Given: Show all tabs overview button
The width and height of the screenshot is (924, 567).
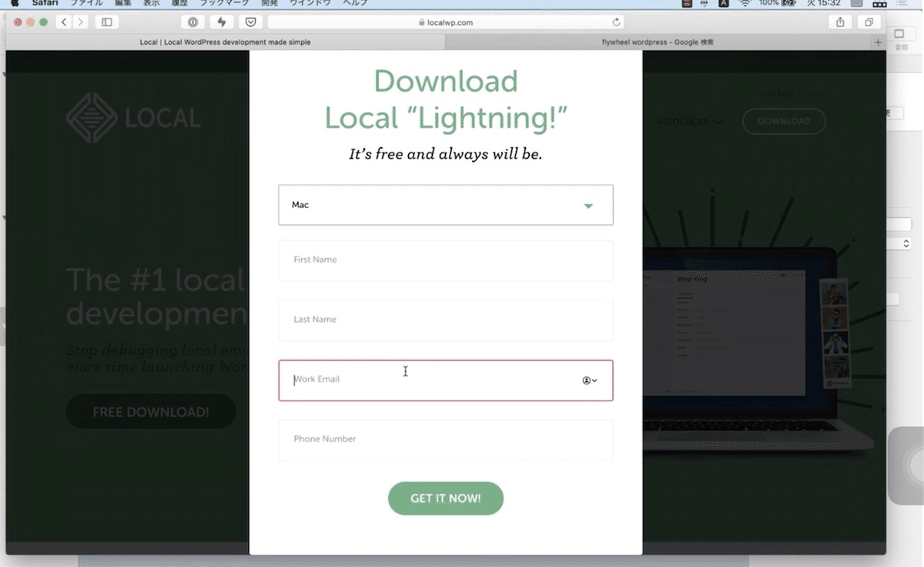Looking at the screenshot, I should tap(869, 22).
